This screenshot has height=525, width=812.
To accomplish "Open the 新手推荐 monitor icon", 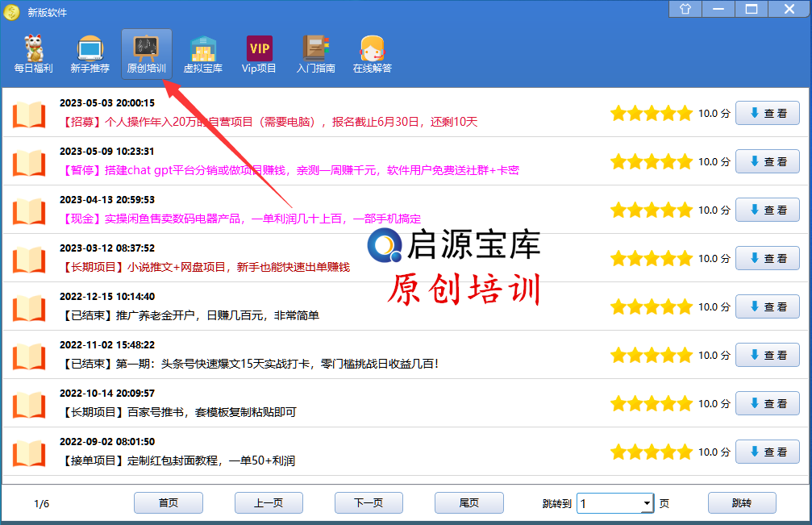I will 90,54.
